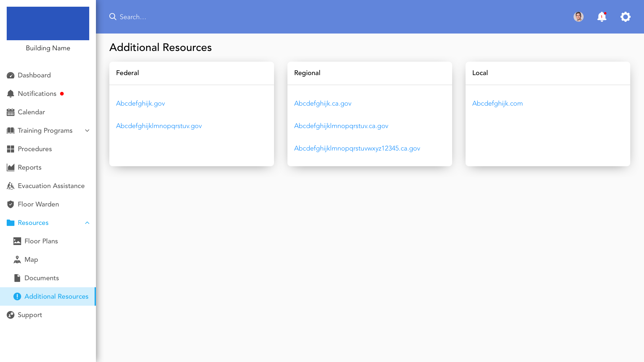This screenshot has width=644, height=362.
Task: Click the notification bell in header
Action: pos(602,17)
